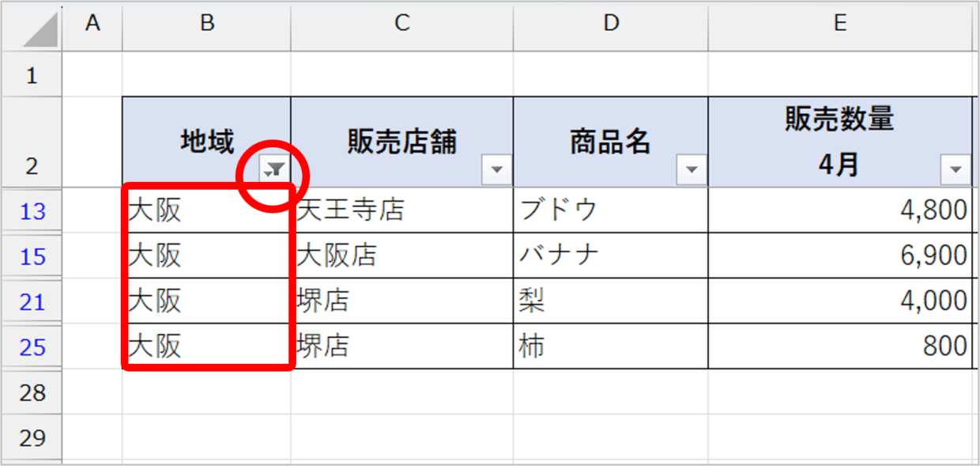
Task: Select row 25 header
Action: pos(32,347)
